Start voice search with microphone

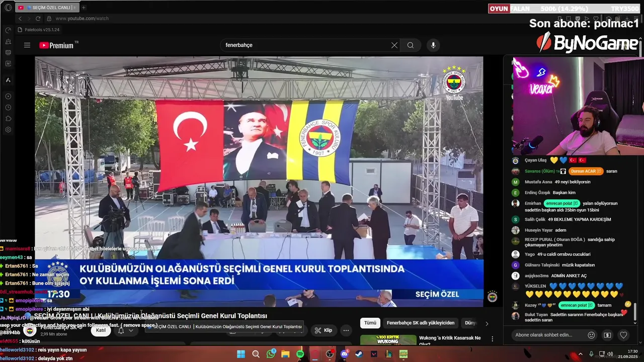(433, 45)
